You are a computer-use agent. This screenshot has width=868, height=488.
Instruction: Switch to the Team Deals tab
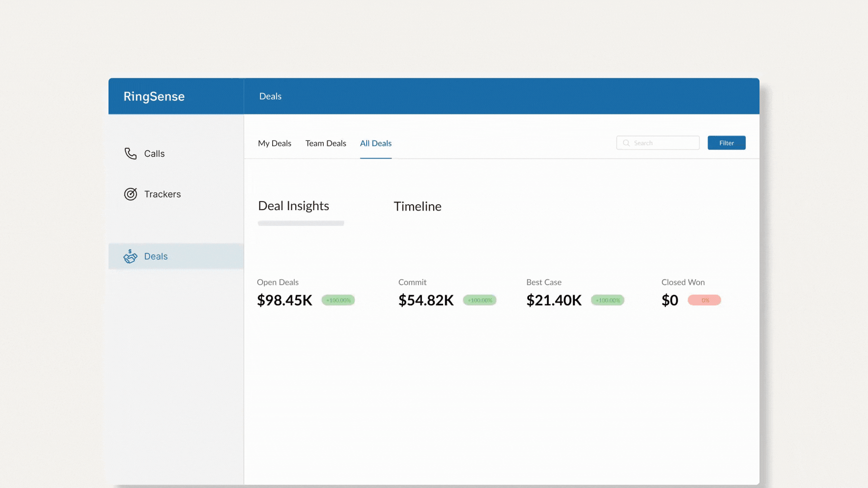[x=325, y=143]
